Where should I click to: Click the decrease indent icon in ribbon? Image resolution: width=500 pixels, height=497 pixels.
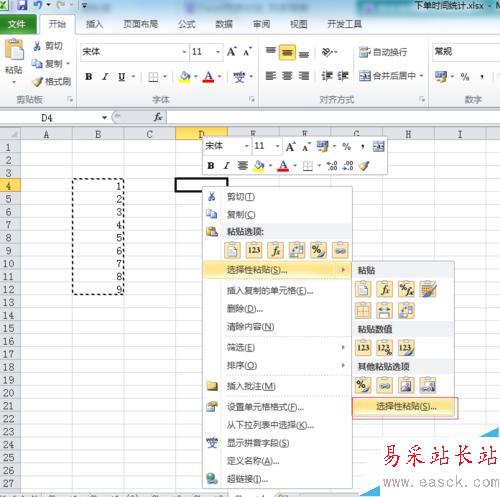pyautogui.click(x=327, y=76)
